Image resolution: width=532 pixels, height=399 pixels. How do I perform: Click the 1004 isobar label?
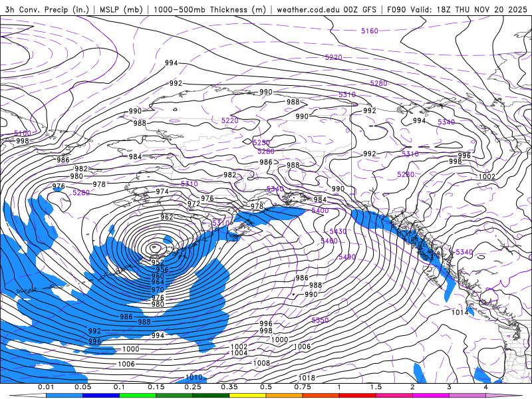click(x=239, y=353)
